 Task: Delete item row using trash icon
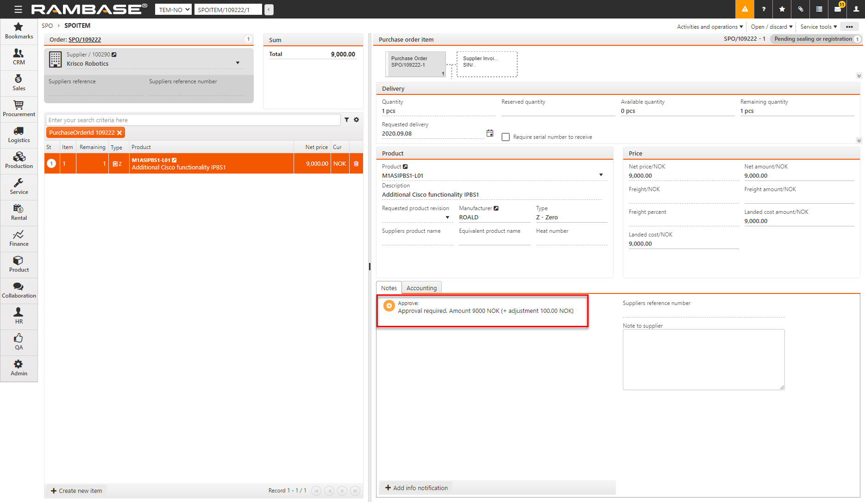[356, 164]
